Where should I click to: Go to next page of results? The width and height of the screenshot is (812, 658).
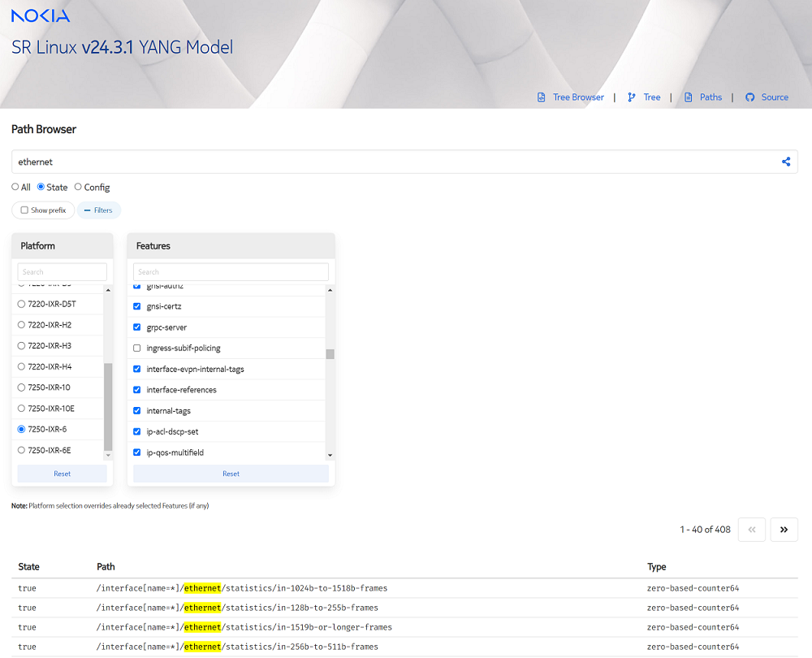point(784,530)
